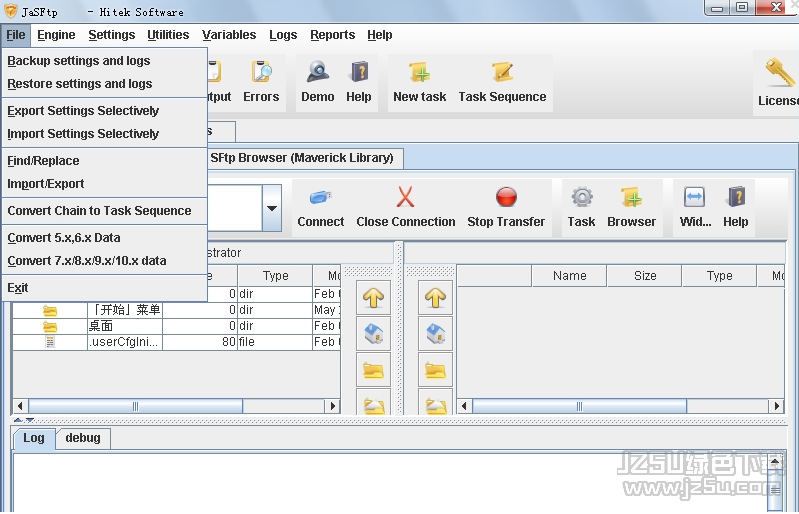Image resolution: width=799 pixels, height=514 pixels.
Task: Open the Errors toolbar icon
Action: (x=261, y=83)
